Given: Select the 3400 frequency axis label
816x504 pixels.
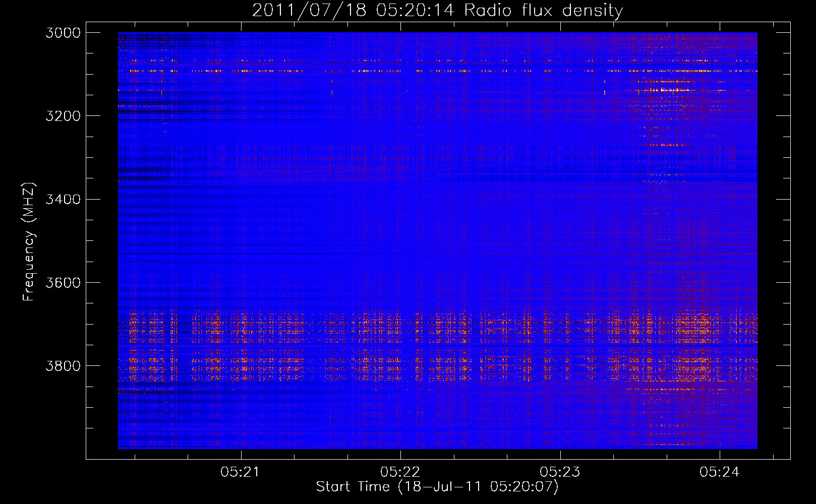Looking at the screenshot, I should [x=63, y=199].
